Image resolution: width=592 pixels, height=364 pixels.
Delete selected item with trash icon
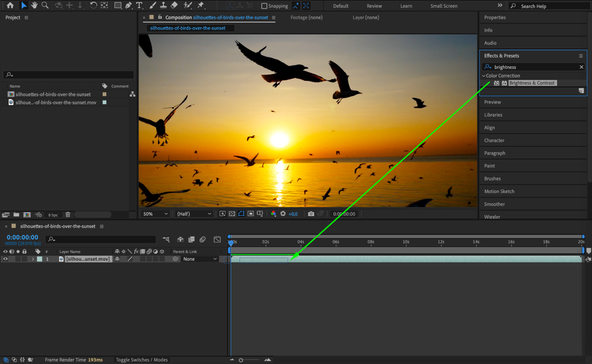68,215
